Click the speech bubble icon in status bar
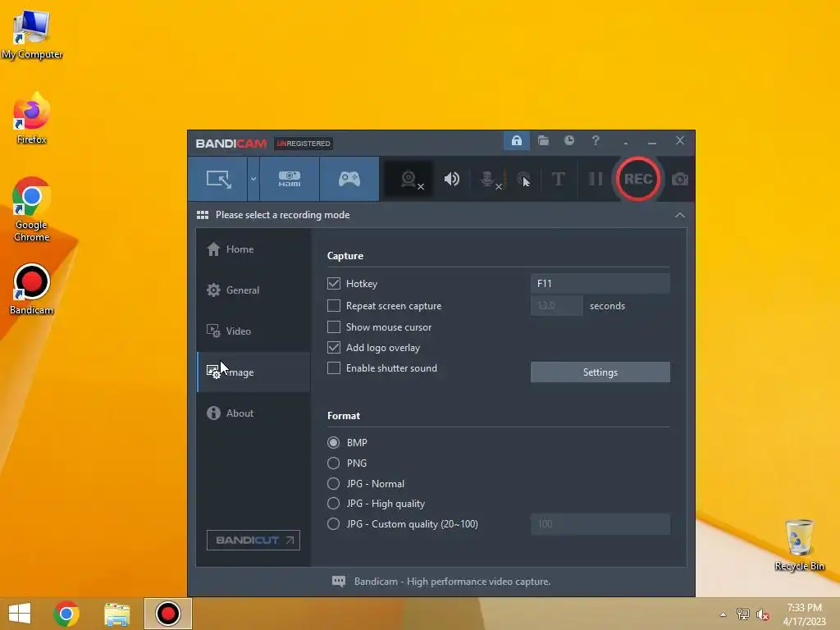The width and height of the screenshot is (840, 630). [339, 582]
